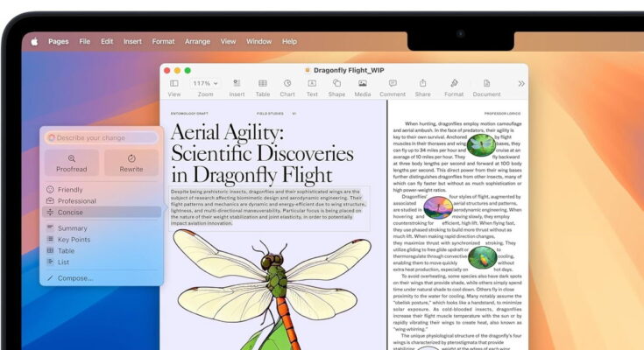Choose the Key Points option
The width and height of the screenshot is (644, 350).
pyautogui.click(x=102, y=240)
